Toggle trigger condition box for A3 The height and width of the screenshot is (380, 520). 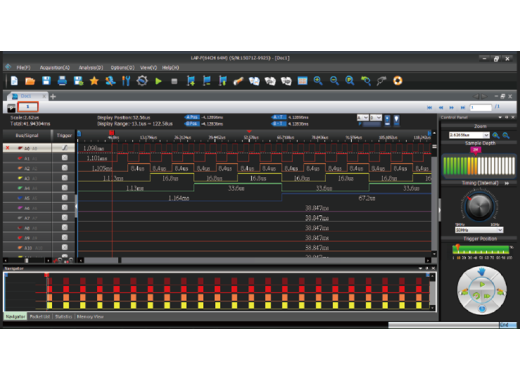pyautogui.click(x=65, y=178)
